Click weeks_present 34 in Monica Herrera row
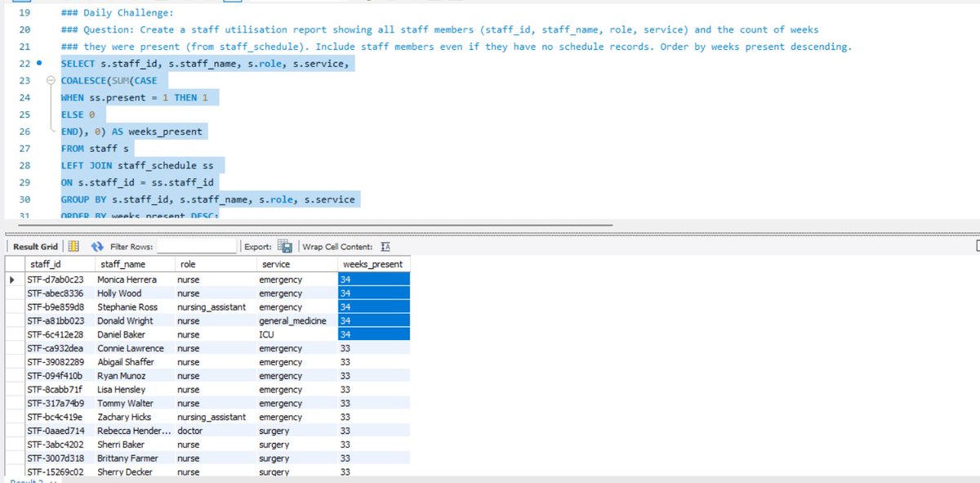Image resolution: width=980 pixels, height=483 pixels. 373,280
